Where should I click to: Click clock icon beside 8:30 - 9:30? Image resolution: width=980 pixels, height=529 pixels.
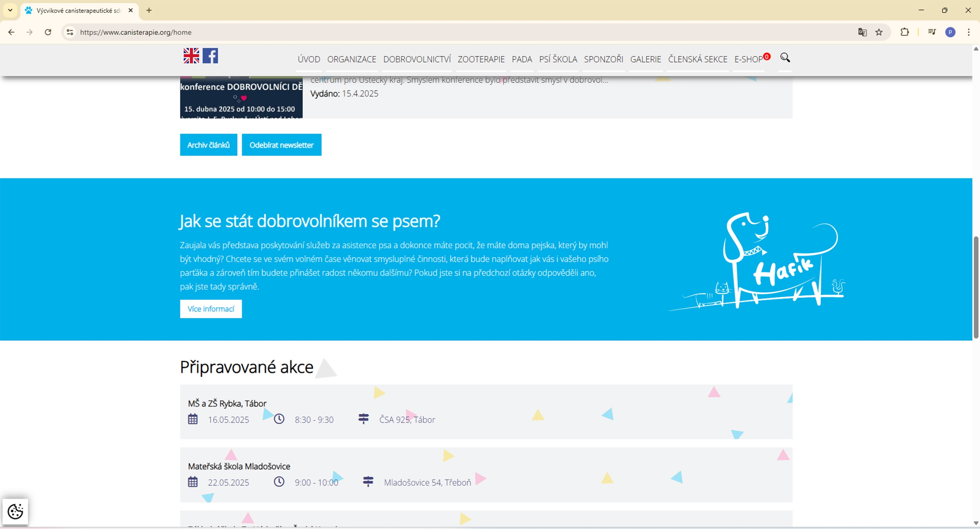point(279,419)
